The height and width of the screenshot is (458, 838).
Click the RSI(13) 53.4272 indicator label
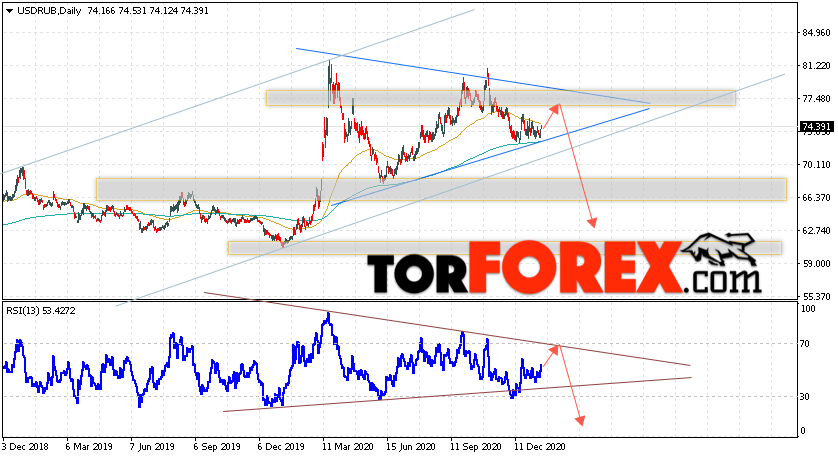(41, 310)
